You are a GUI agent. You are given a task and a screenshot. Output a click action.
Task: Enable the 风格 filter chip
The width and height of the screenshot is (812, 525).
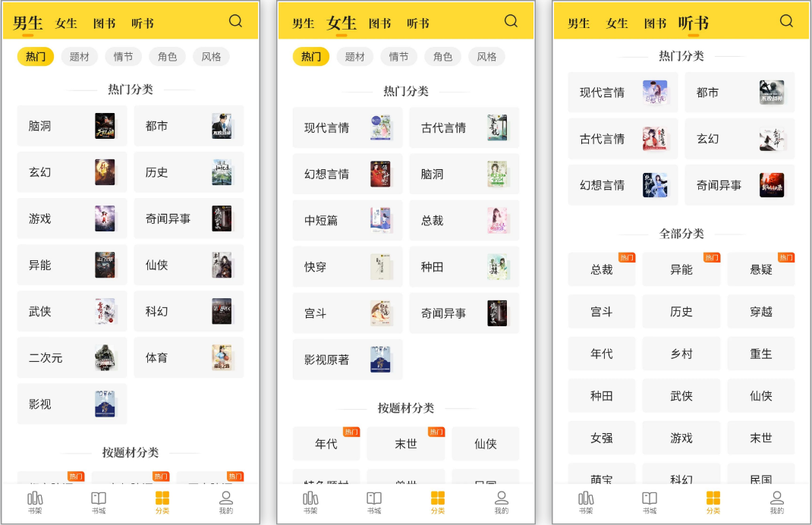[x=211, y=56]
